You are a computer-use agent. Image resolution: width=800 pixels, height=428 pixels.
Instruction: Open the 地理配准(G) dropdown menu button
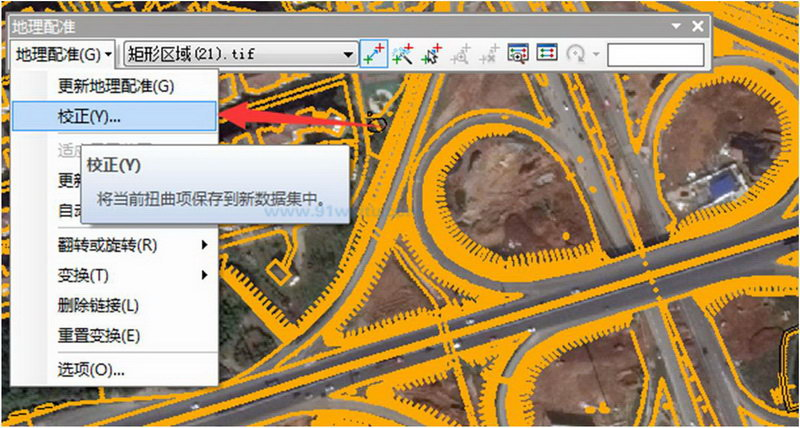(63, 54)
